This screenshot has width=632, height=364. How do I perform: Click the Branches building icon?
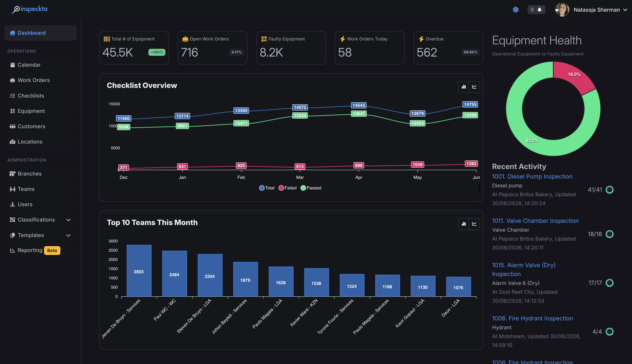13,174
